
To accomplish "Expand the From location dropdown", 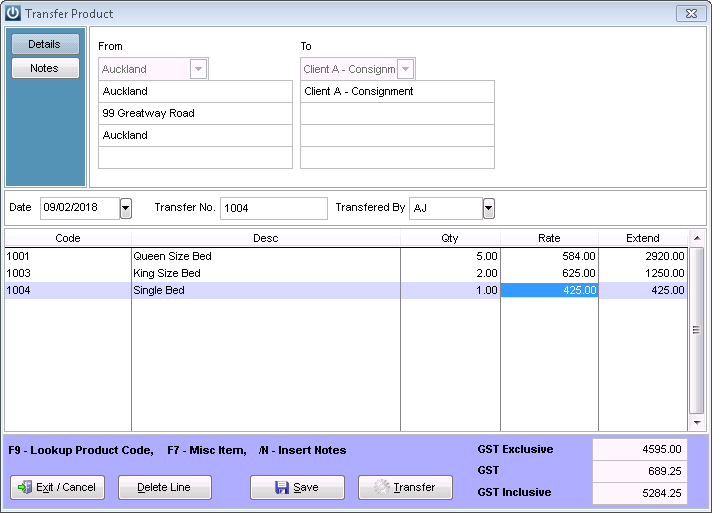I will click(198, 69).
